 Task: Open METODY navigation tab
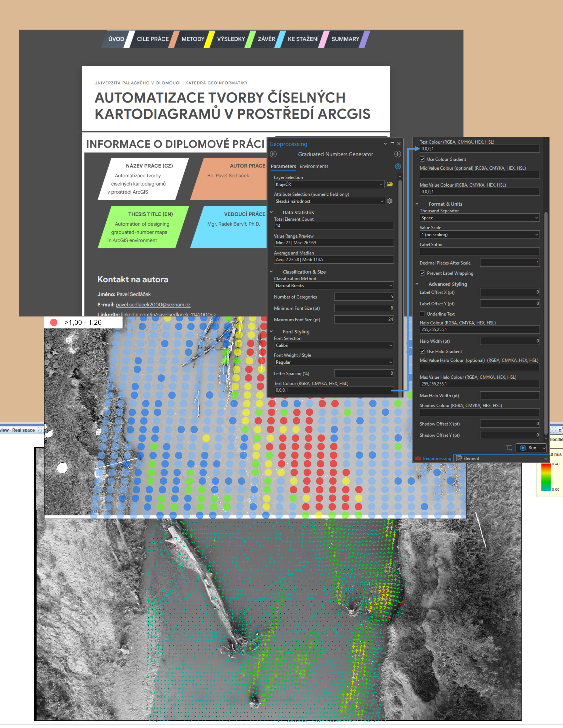click(193, 39)
